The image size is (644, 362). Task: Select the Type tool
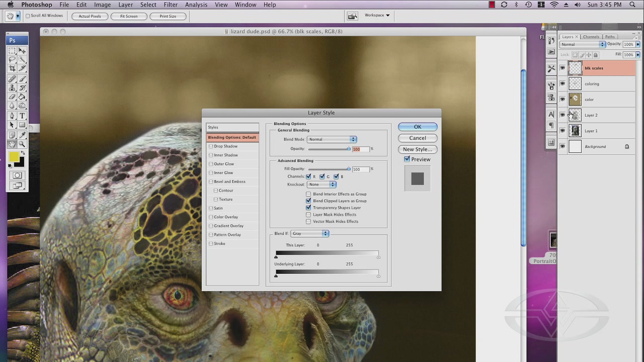coord(22,116)
